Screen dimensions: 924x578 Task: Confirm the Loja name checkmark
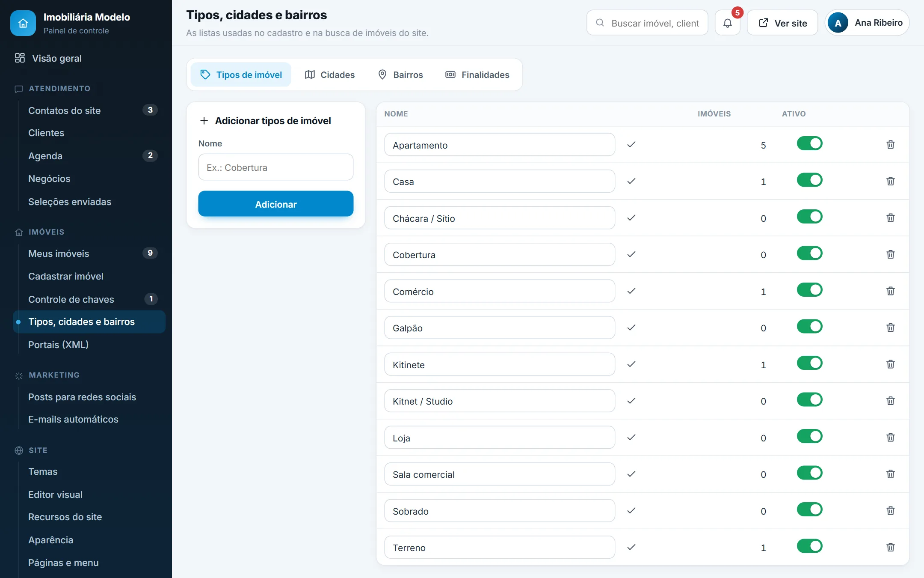pos(631,438)
